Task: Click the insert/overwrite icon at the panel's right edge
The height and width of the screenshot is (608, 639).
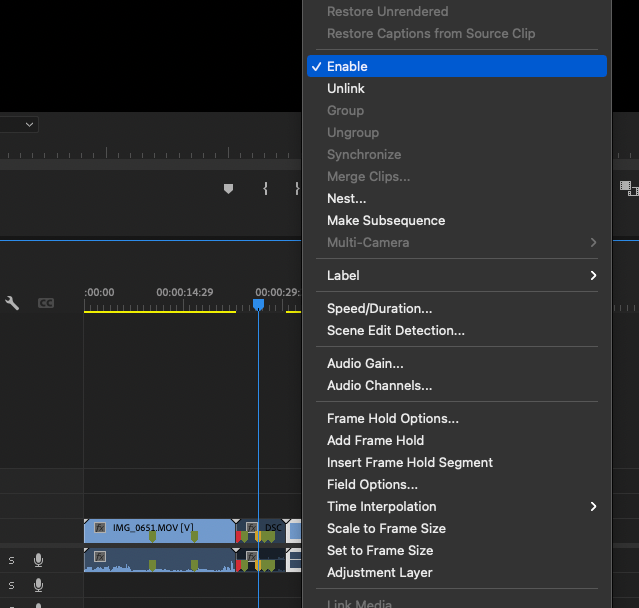Action: pyautogui.click(x=628, y=187)
